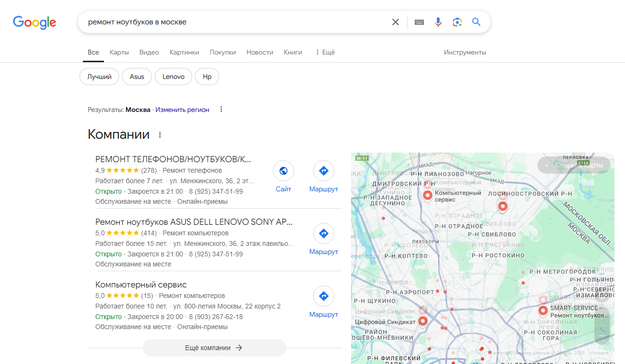Apply the Hp filter chip
Viewport: 625px width, 364px height.
pyautogui.click(x=207, y=77)
